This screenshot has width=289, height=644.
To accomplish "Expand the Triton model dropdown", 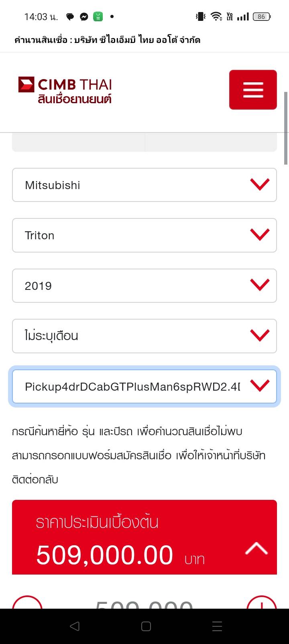I will click(x=144, y=235).
